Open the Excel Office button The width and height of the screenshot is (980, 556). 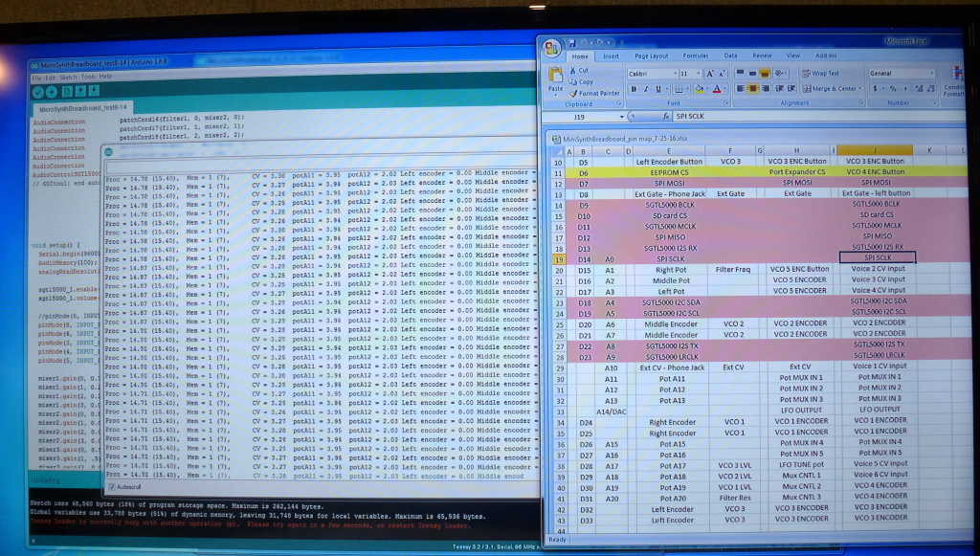tap(552, 48)
